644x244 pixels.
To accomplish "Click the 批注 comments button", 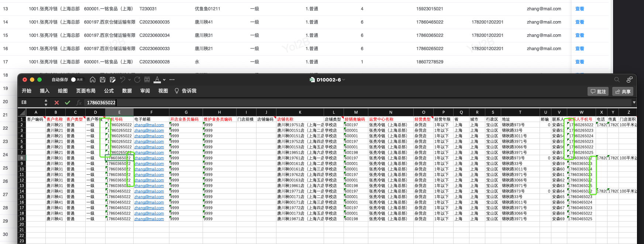I will pyautogui.click(x=598, y=91).
